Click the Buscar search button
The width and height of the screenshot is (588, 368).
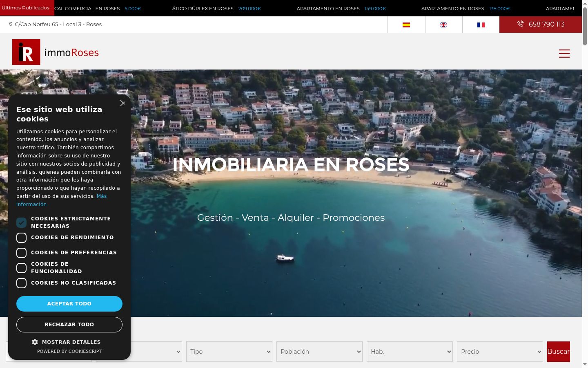tap(559, 352)
